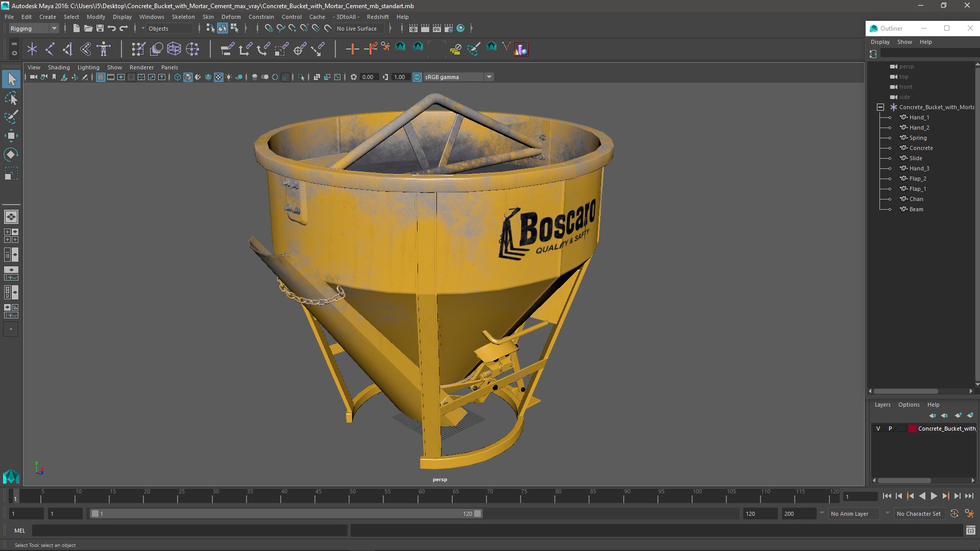Toggle the film gate display
This screenshot has height=551, width=980.
(x=111, y=77)
